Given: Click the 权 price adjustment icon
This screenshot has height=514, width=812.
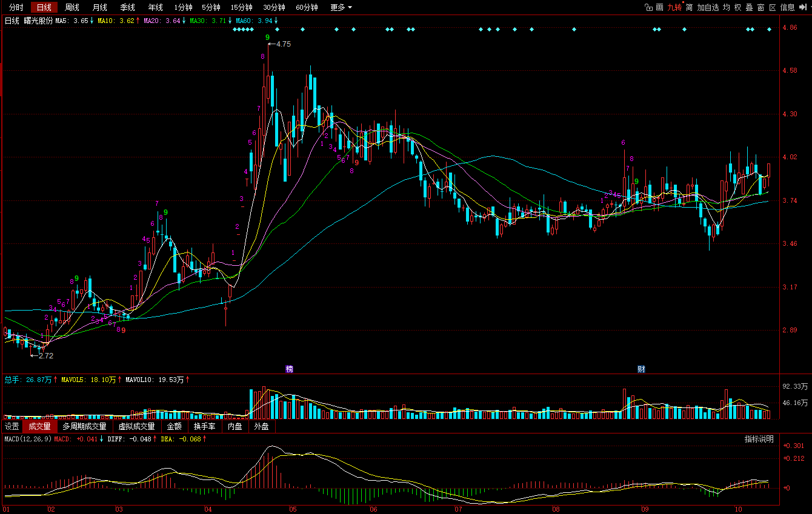Looking at the screenshot, I should (737, 7).
